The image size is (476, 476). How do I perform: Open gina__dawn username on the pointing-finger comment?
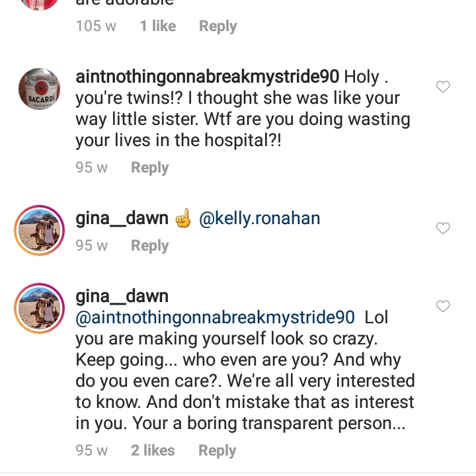coord(122,218)
